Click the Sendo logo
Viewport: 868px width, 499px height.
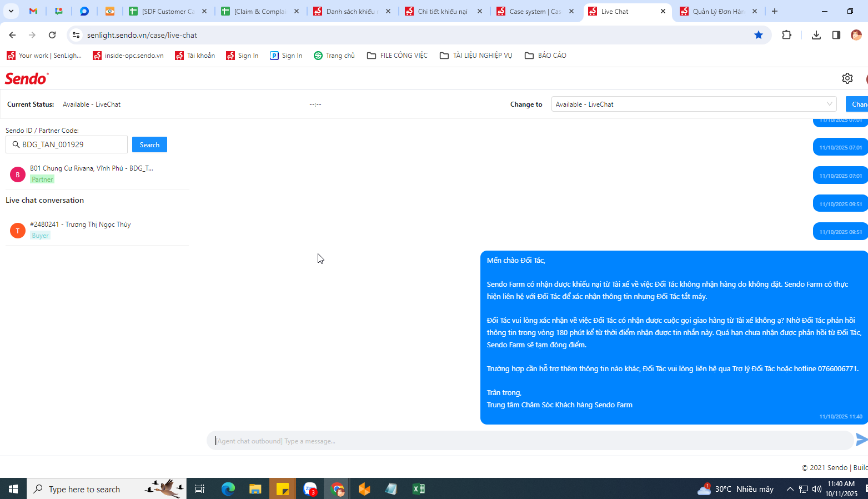pyautogui.click(x=27, y=78)
